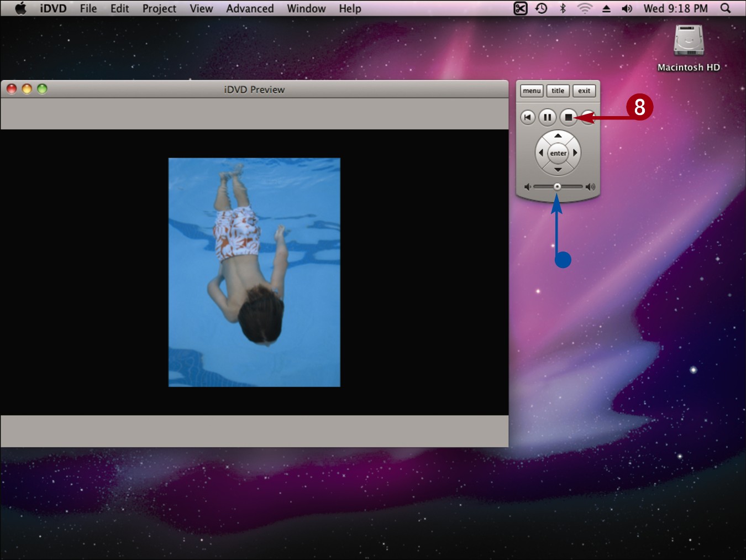This screenshot has width=746, height=560.
Task: Open the Edit menu
Action: [x=119, y=8]
